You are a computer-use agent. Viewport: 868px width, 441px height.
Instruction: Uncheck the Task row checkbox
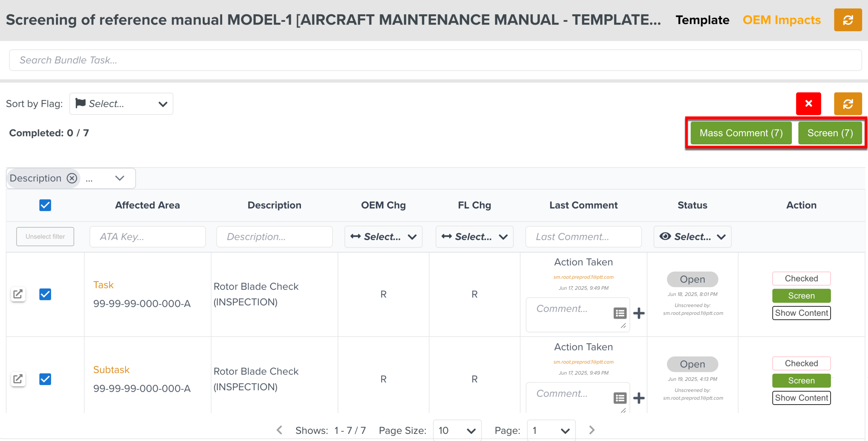tap(45, 294)
